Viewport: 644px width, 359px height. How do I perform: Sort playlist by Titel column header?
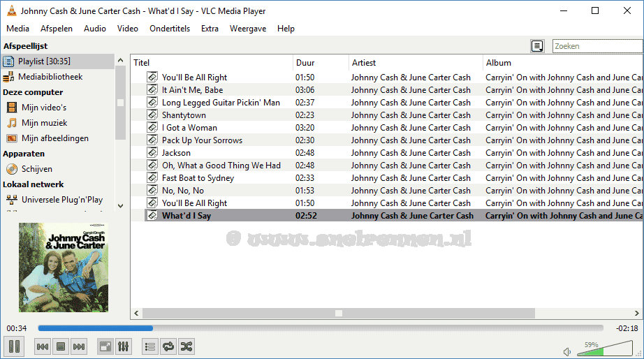click(x=212, y=63)
